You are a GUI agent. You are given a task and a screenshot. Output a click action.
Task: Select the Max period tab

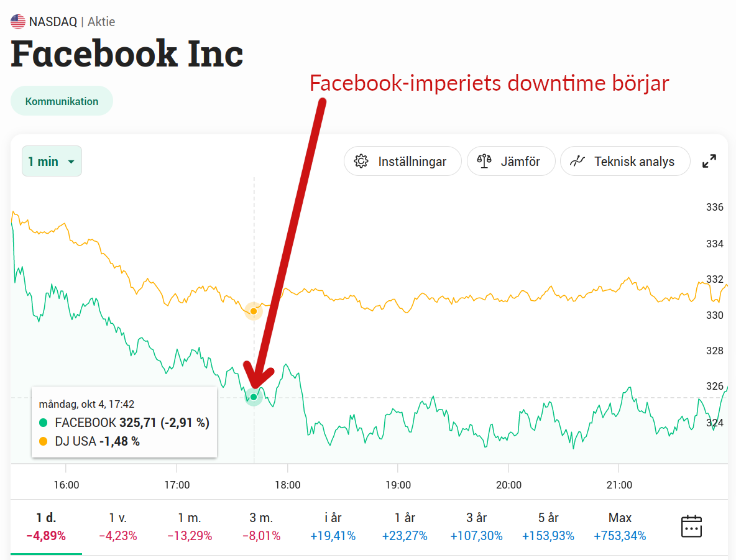620,526
